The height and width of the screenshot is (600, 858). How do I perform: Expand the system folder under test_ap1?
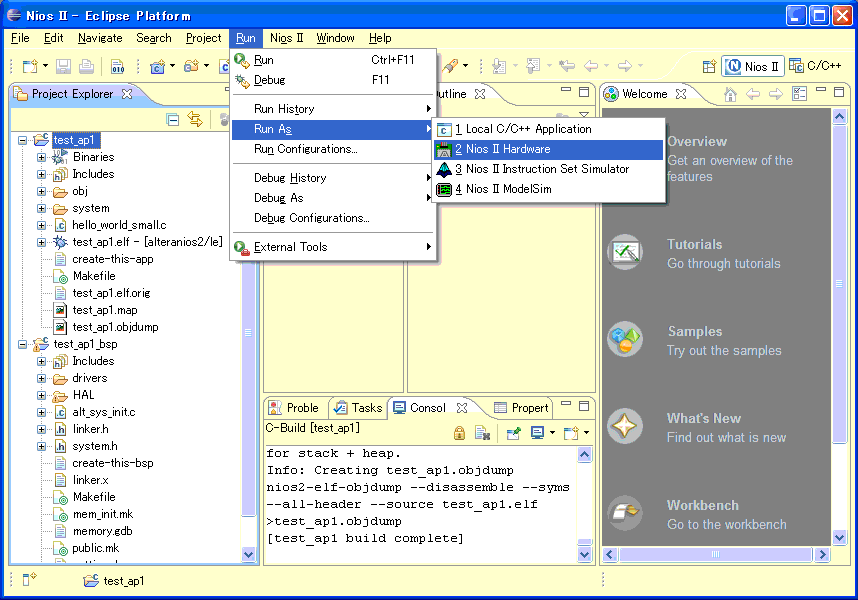(x=41, y=208)
